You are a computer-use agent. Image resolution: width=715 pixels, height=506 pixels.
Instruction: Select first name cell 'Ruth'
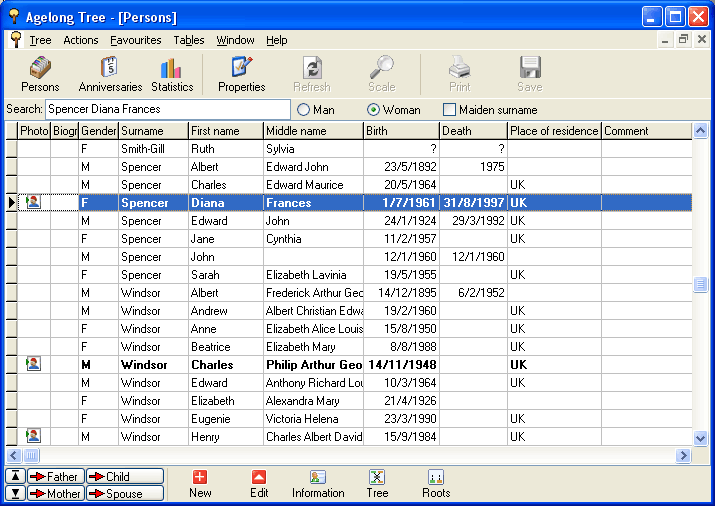(226, 149)
